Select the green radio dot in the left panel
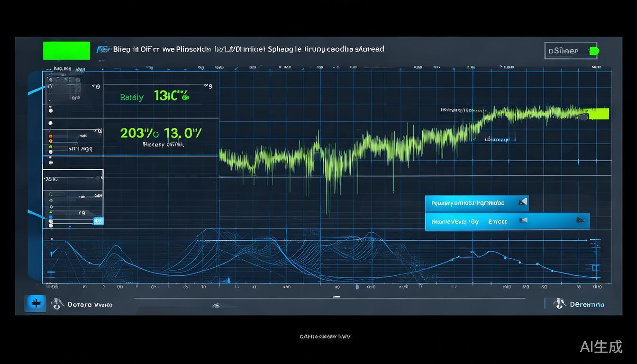This screenshot has height=364, width=637. [51, 147]
